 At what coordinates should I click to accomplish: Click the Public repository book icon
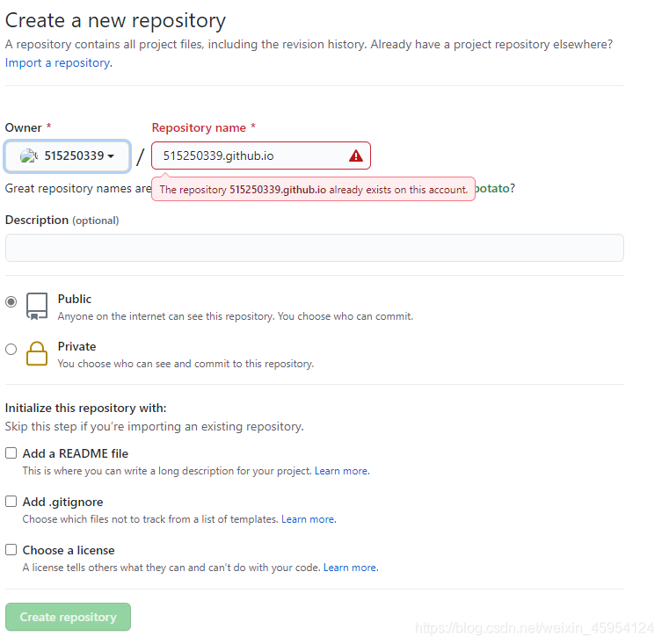(37, 306)
